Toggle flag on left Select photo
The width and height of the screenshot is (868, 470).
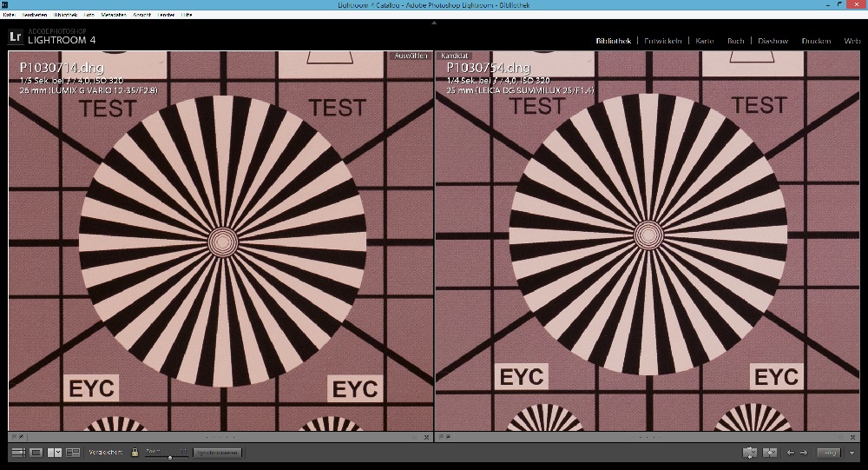pos(15,437)
